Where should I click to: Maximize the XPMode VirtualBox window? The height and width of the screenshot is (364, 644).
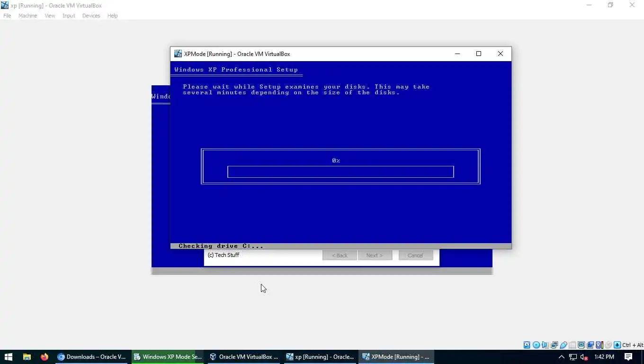(479, 54)
